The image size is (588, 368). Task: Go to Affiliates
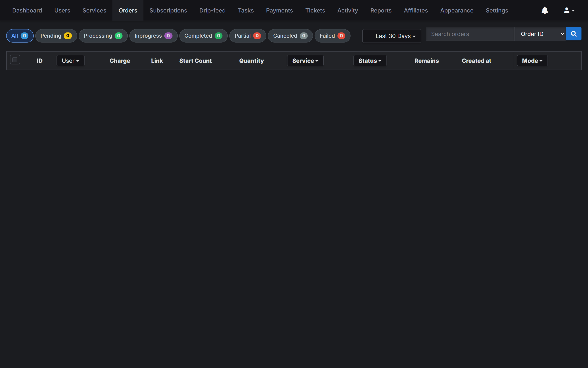(416, 10)
